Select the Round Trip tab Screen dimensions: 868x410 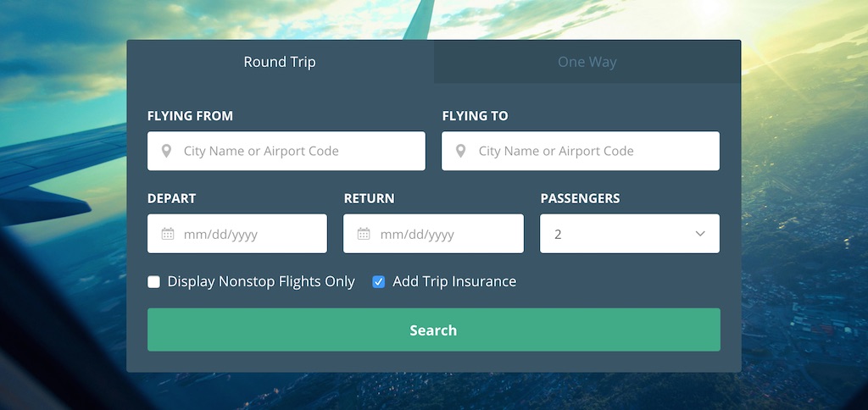[x=280, y=62]
